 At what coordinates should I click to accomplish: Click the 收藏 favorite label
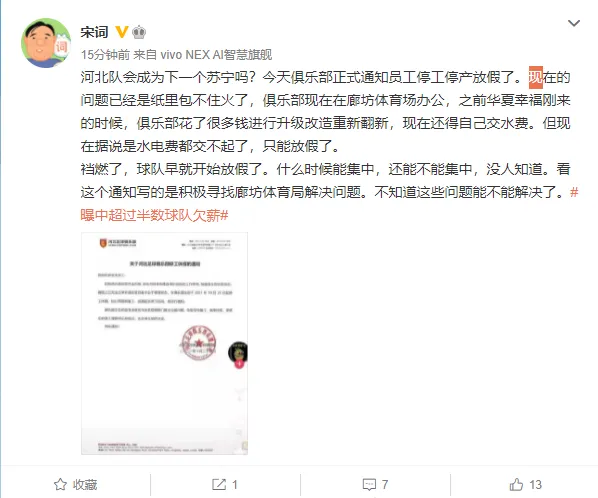[x=85, y=485]
